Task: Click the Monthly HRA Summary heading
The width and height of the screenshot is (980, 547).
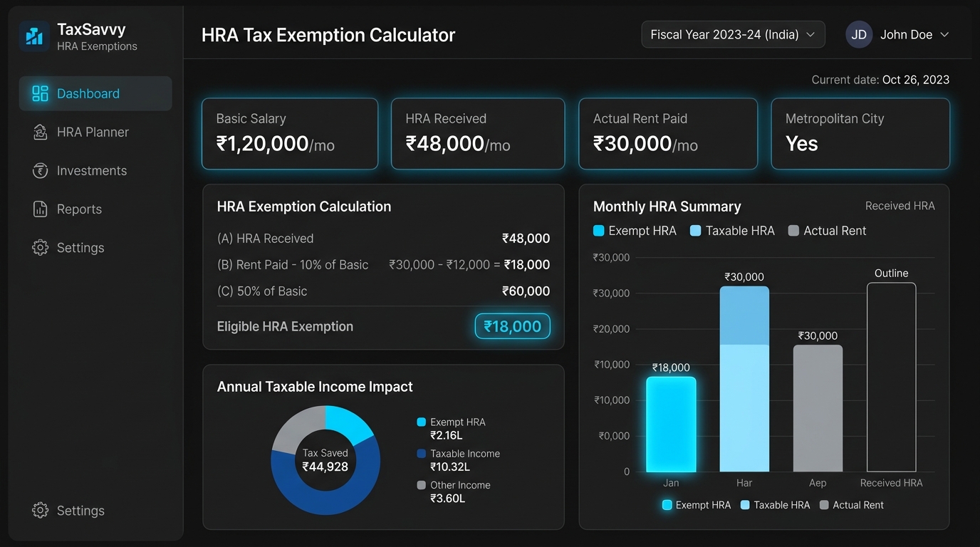Action: (667, 207)
